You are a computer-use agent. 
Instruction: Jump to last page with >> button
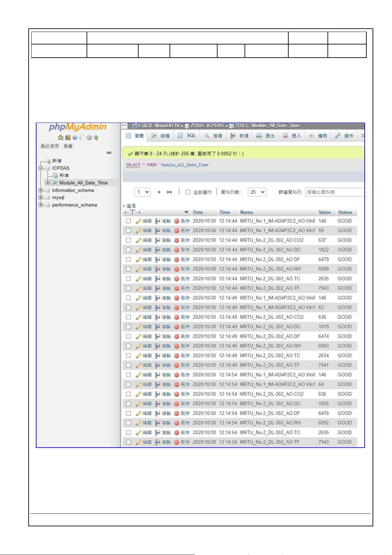pos(169,192)
